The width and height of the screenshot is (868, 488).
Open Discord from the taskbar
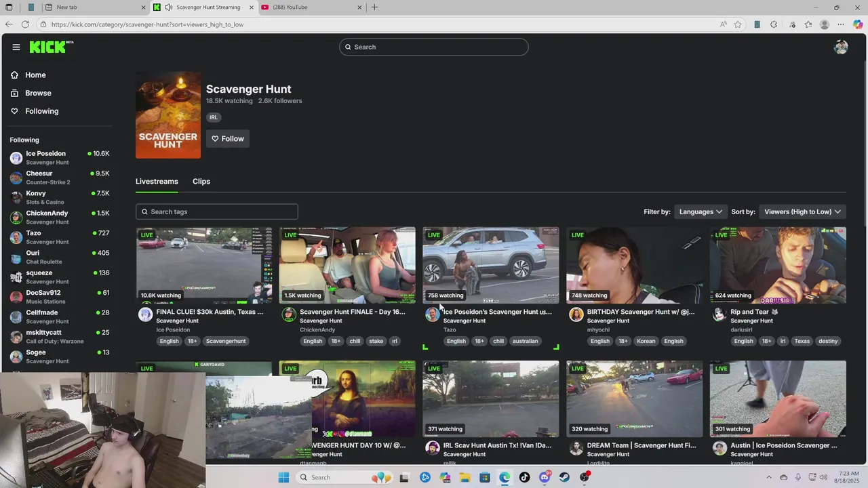click(545, 477)
